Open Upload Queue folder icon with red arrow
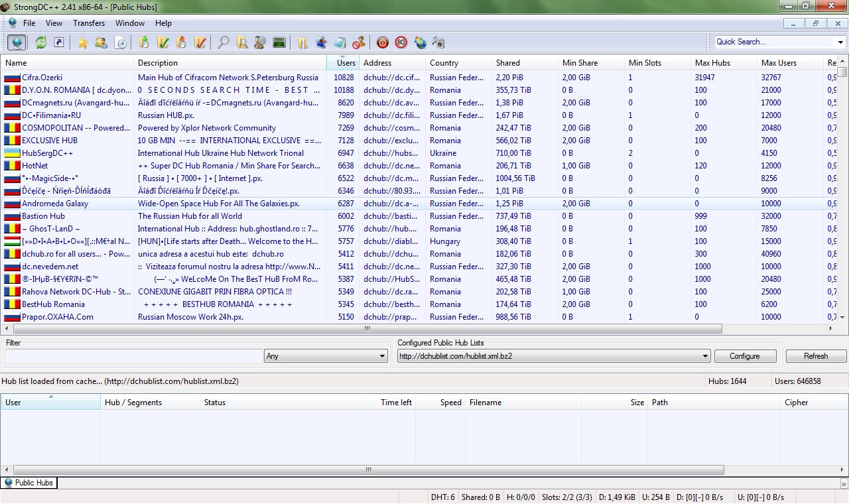The image size is (849, 504). point(181,42)
